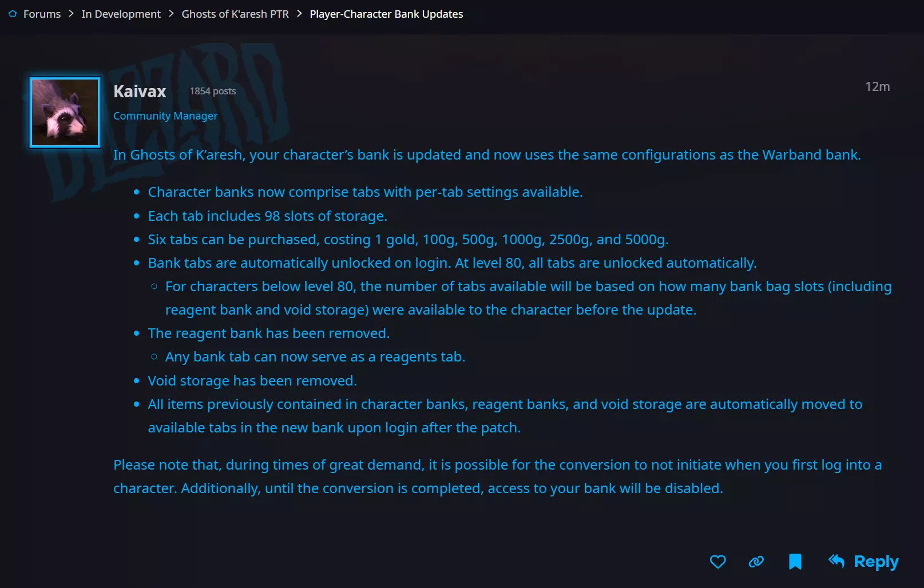Click the reply arrow icon
The width and height of the screenshot is (924, 588).
coord(836,561)
